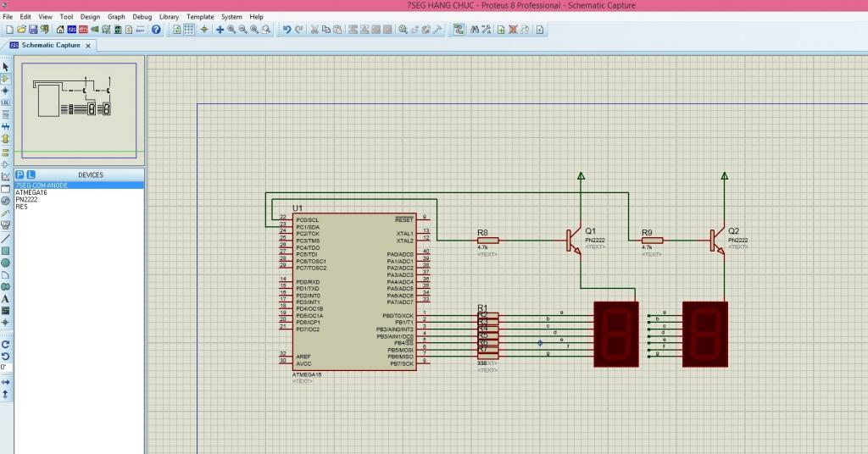The height and width of the screenshot is (454, 868).
Task: Flip horizontally with the X-mirror icon
Action: pyautogui.click(x=5, y=382)
